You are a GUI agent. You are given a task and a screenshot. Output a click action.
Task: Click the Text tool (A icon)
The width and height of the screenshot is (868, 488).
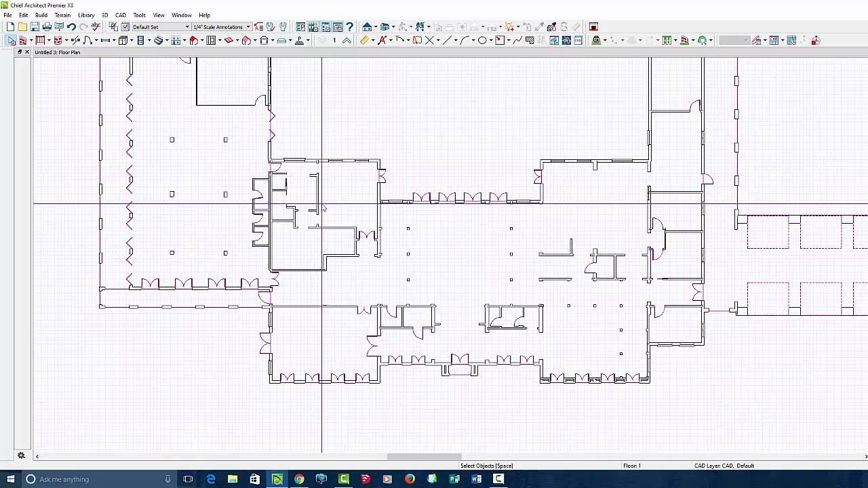[382, 41]
